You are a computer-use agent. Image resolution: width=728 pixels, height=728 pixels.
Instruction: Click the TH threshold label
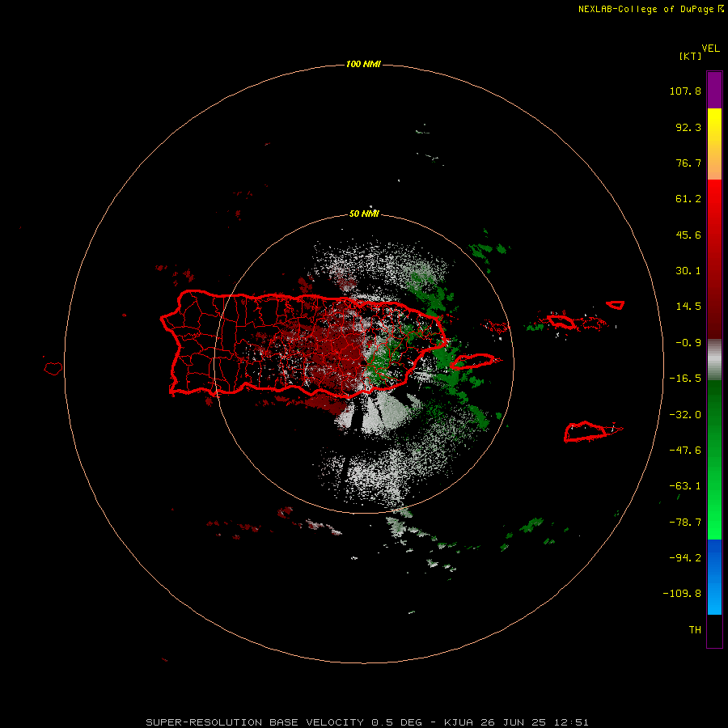tap(695, 630)
